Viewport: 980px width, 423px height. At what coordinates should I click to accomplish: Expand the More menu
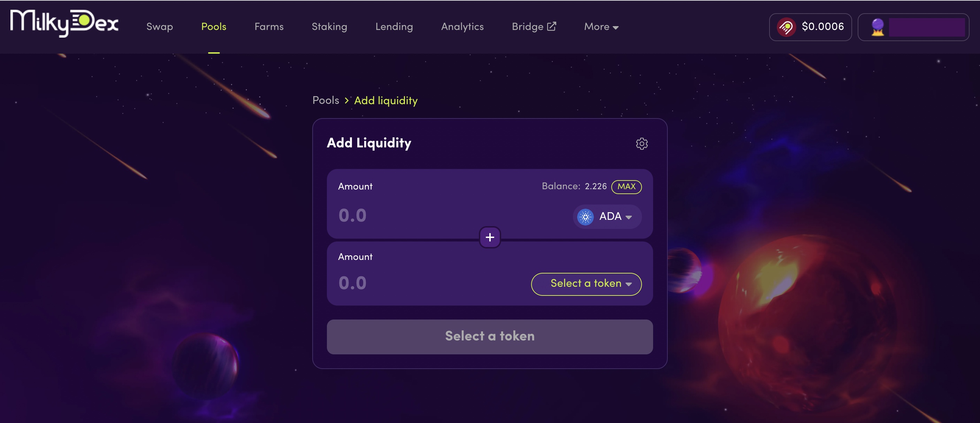point(601,26)
